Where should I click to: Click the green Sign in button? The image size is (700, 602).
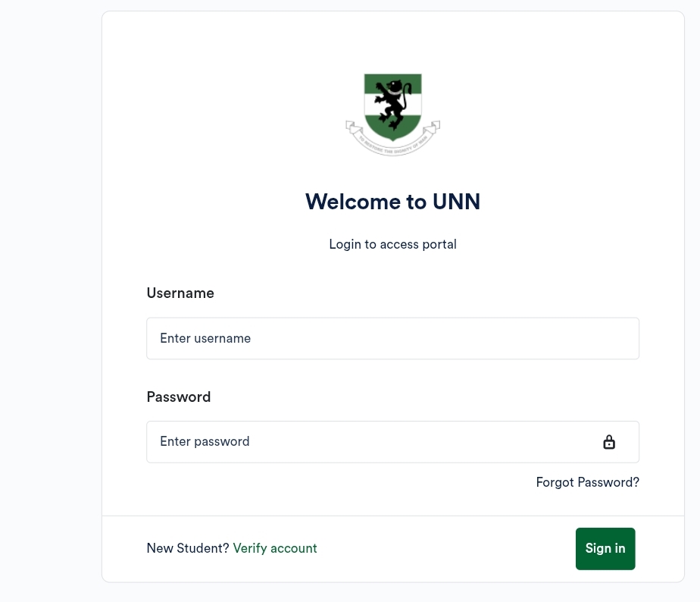pos(605,549)
